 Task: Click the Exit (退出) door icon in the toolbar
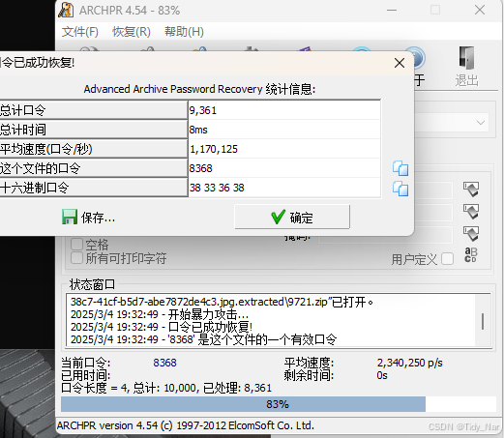tap(466, 58)
